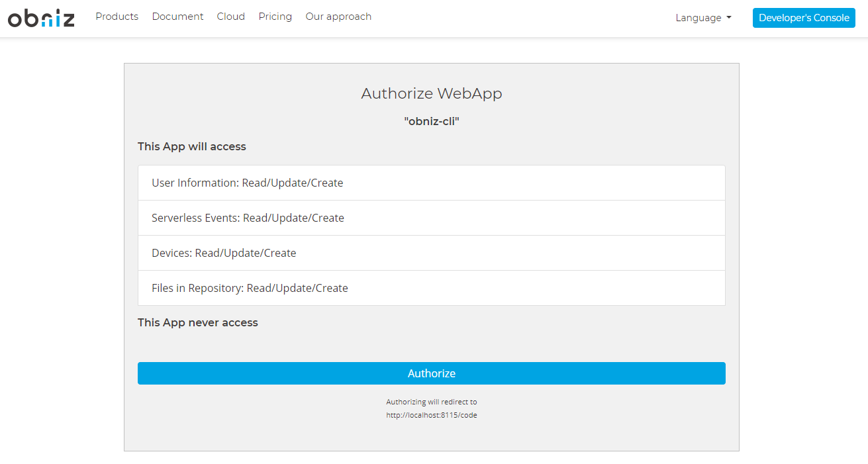Image resolution: width=868 pixels, height=464 pixels.
Task: Click the This App will access label
Action: (x=192, y=146)
